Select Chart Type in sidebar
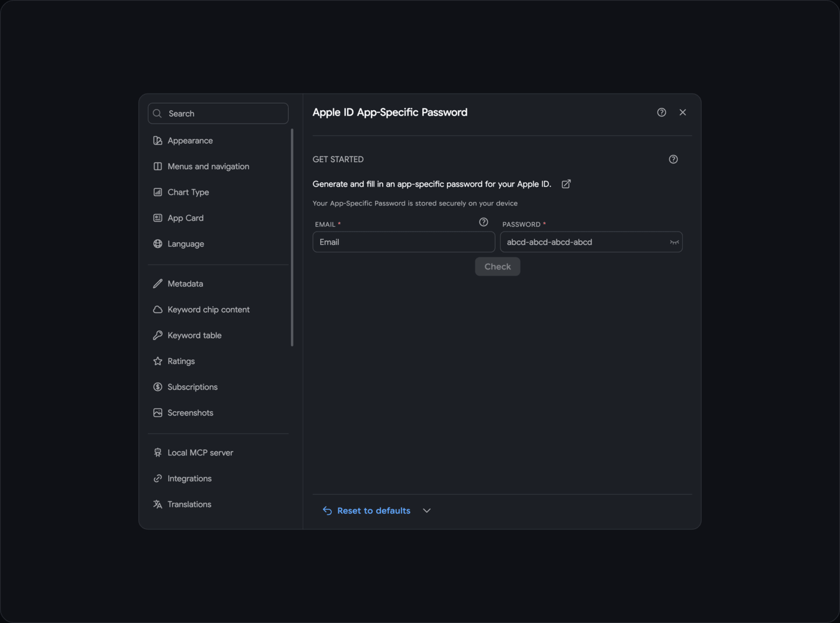The height and width of the screenshot is (623, 840). pos(218,192)
